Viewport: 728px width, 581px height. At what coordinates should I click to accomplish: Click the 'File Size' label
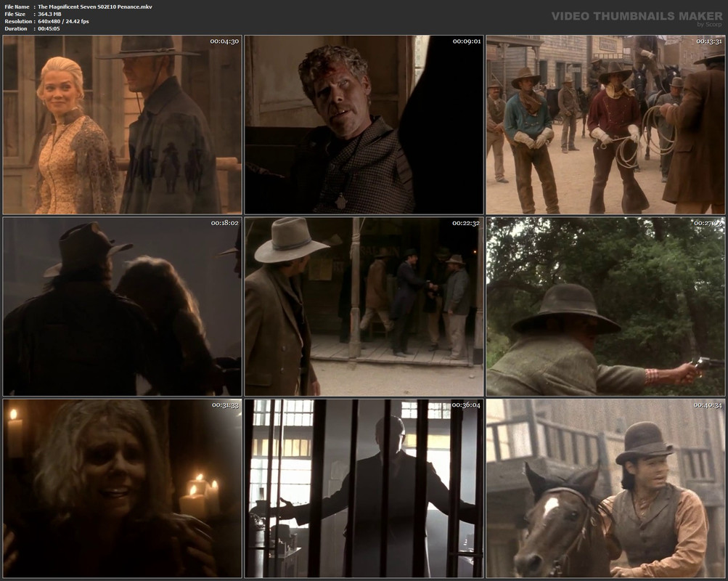click(15, 14)
